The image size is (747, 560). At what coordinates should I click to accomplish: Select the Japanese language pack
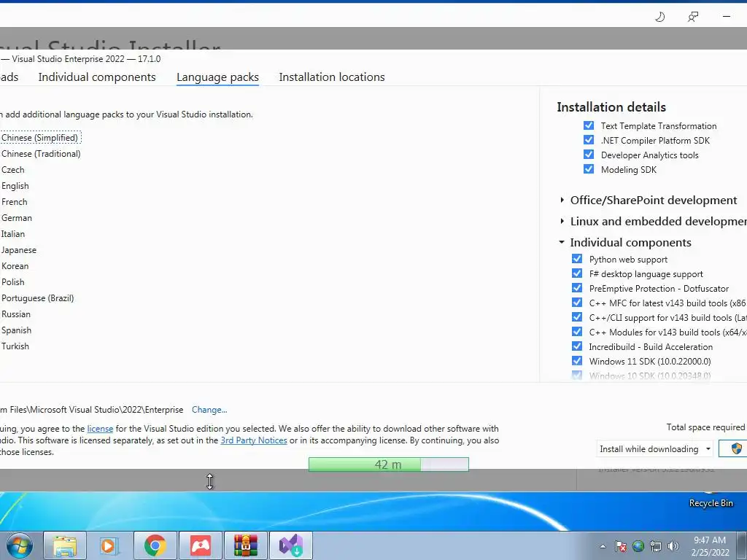coord(18,250)
